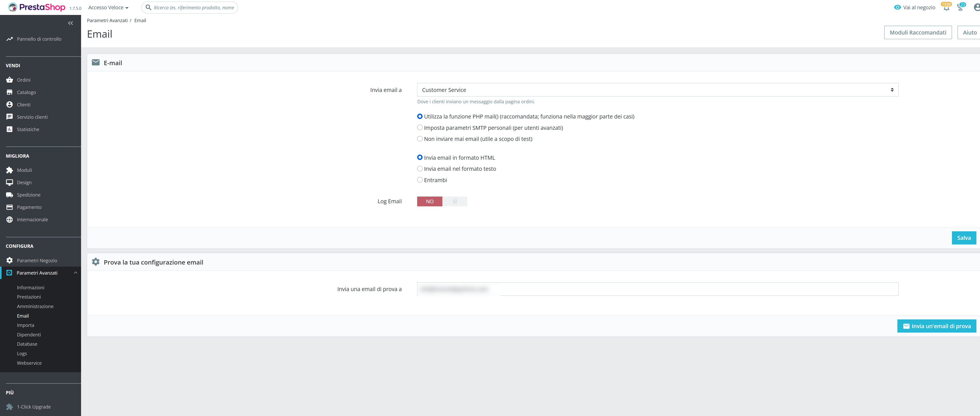Click Parametri Avanzati breadcrumb link
The image size is (980, 416).
tap(107, 21)
